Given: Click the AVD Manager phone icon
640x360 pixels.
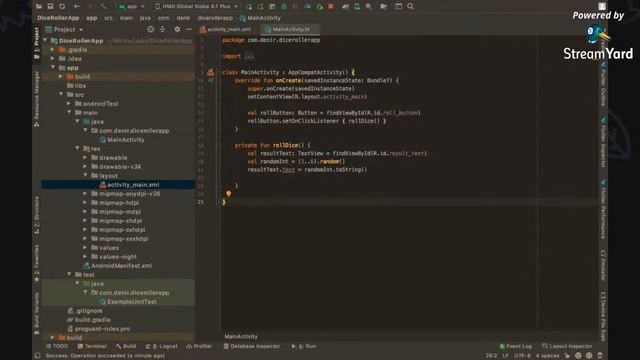Looking at the screenshot, I should click(x=357, y=7).
